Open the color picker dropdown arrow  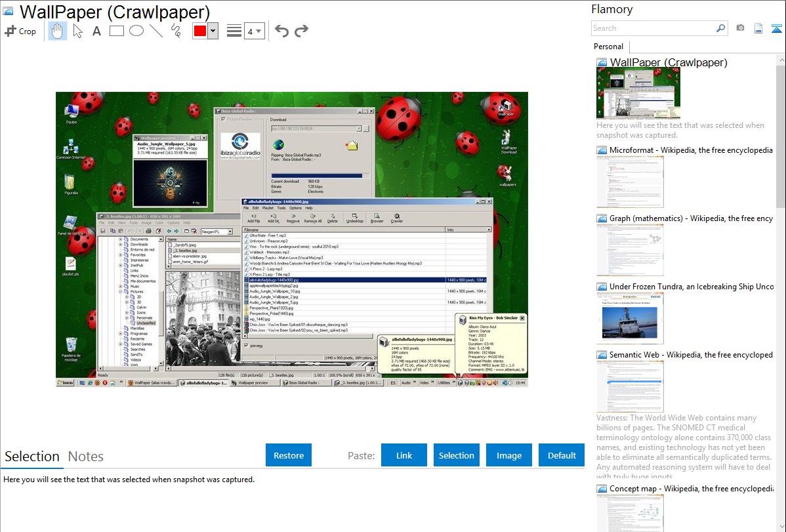click(x=213, y=31)
